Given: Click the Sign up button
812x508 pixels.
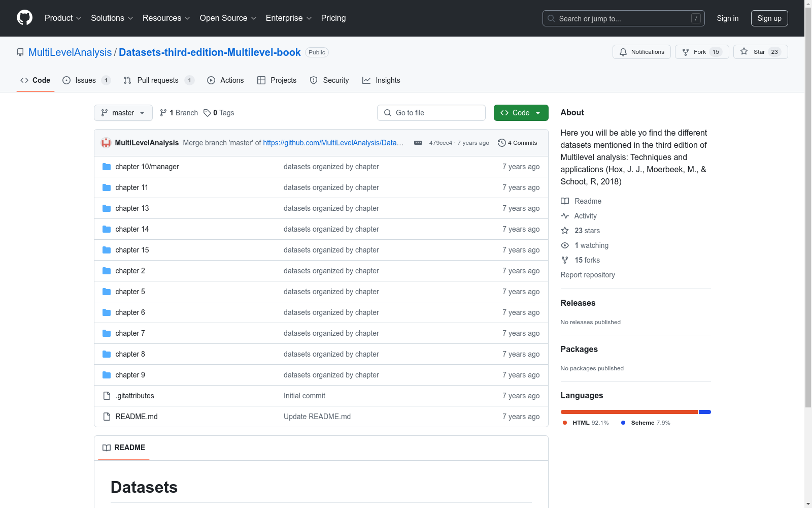Looking at the screenshot, I should point(769,18).
